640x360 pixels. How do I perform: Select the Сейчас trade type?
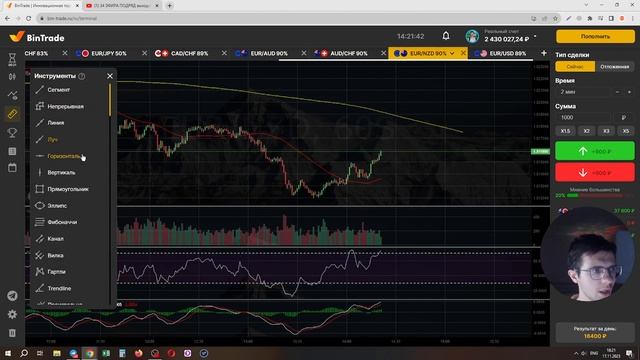click(575, 67)
